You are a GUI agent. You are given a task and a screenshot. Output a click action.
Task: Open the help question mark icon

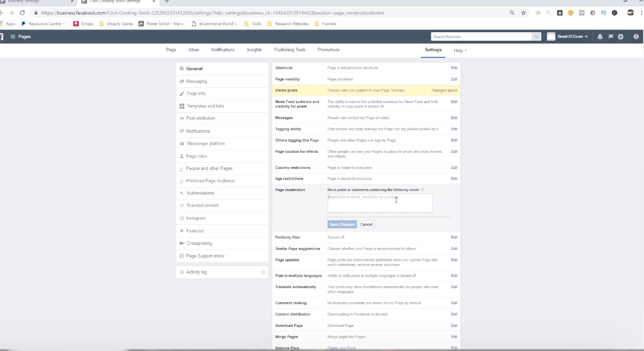[636, 37]
